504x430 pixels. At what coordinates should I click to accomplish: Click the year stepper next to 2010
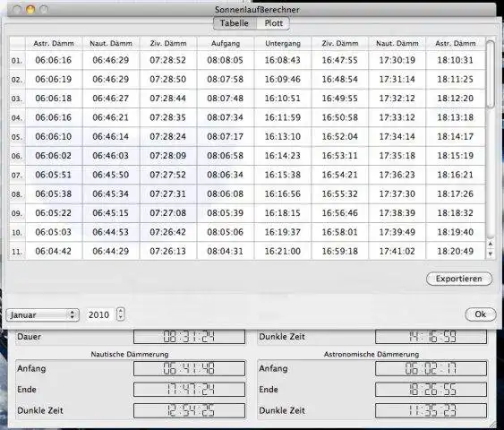point(121,314)
